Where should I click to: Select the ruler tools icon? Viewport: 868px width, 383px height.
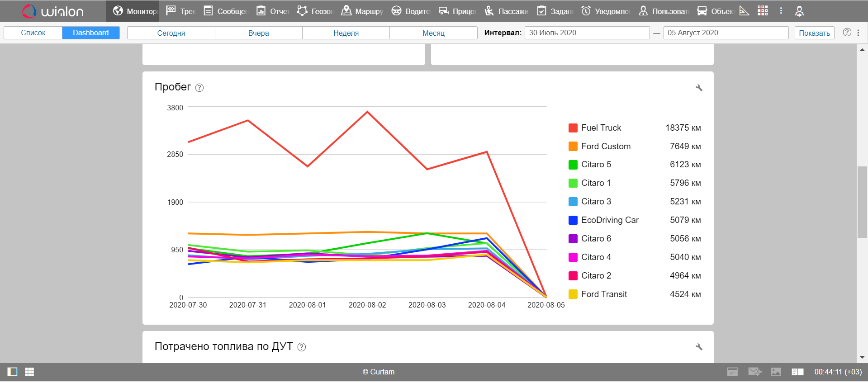tap(744, 11)
